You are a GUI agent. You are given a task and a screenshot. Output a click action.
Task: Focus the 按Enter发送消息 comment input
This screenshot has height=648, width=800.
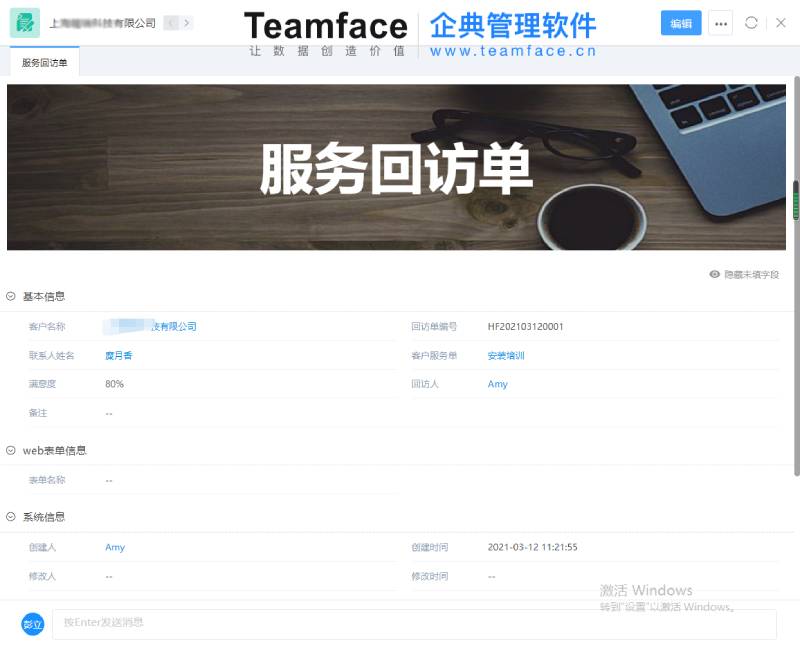414,624
